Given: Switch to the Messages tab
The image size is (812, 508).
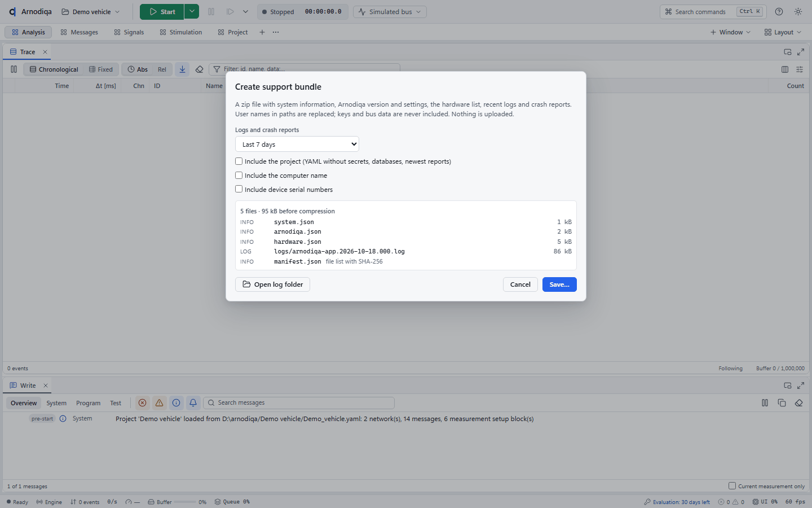Looking at the screenshot, I should tap(79, 32).
